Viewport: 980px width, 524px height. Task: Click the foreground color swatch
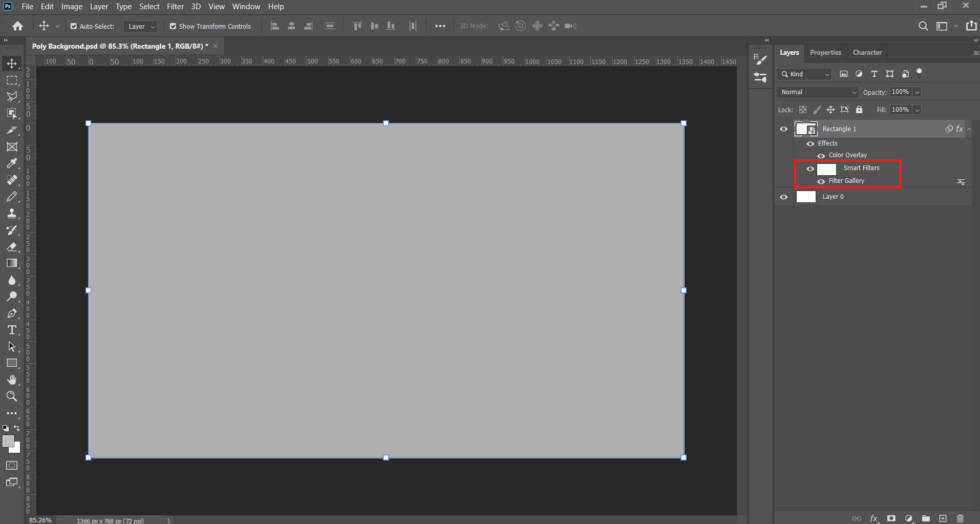pyautogui.click(x=8, y=441)
